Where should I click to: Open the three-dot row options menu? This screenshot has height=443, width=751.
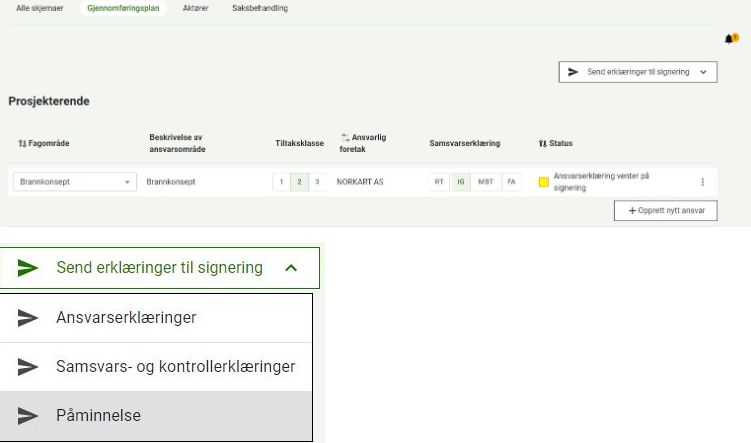click(702, 182)
